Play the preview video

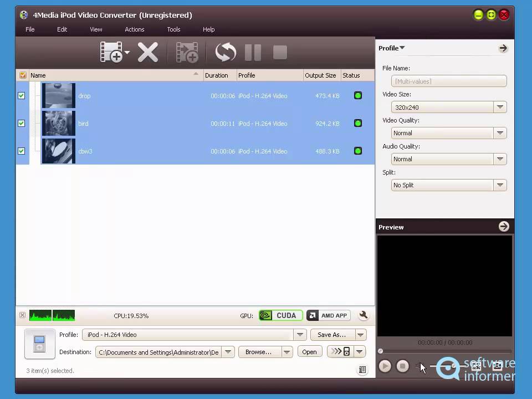385,366
